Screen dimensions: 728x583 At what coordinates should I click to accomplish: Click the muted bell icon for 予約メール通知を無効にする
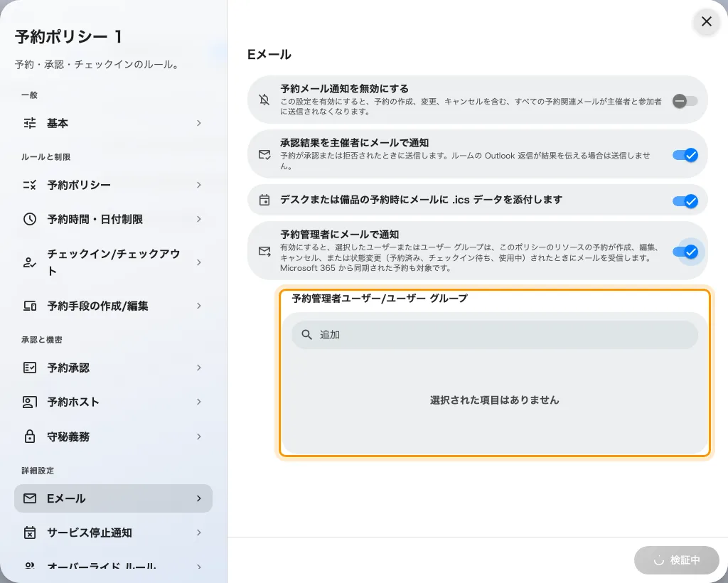[264, 100]
